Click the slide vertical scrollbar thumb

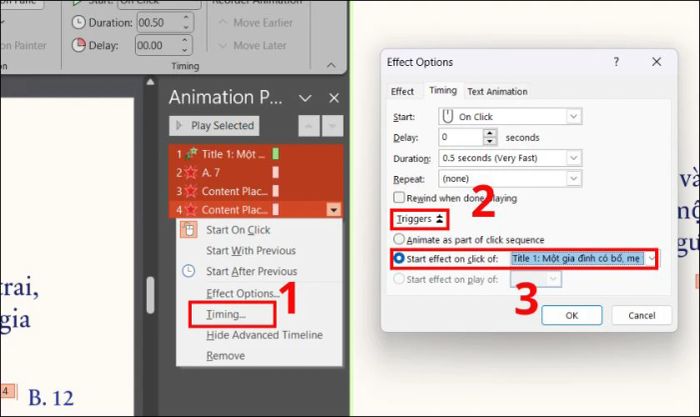point(150,295)
